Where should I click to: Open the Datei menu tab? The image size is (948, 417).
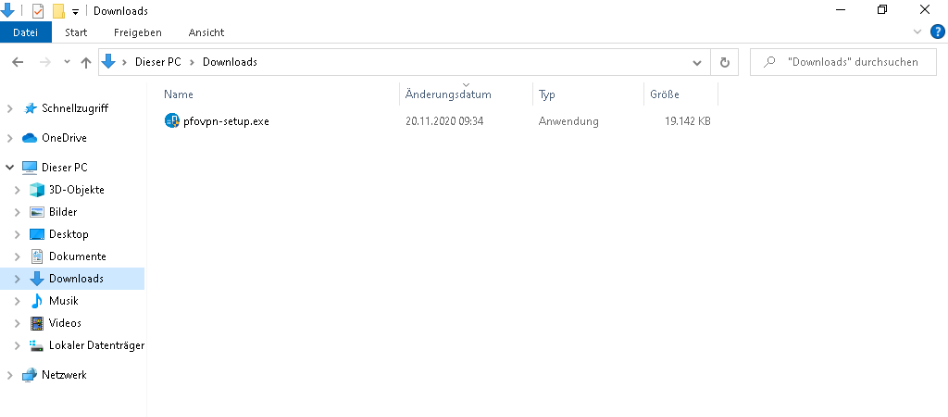25,32
